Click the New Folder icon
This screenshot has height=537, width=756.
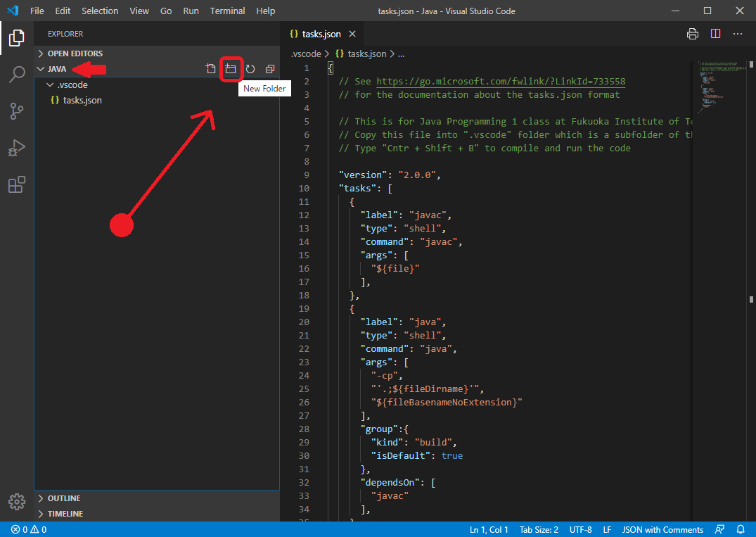tap(231, 69)
